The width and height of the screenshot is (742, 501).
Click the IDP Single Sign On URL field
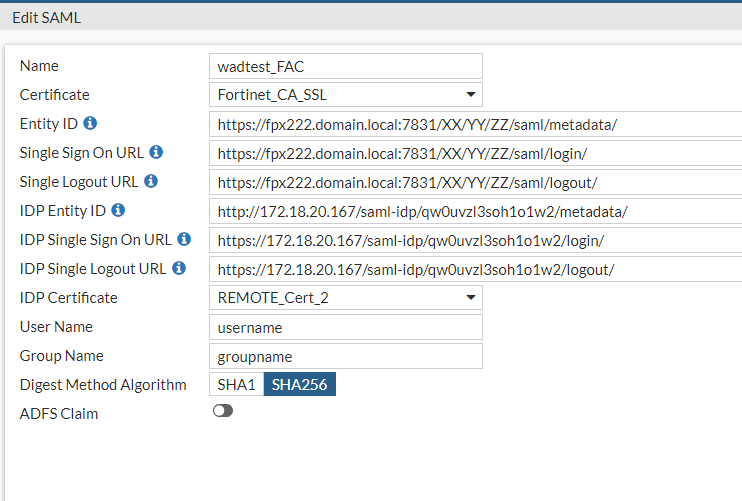coord(475,241)
